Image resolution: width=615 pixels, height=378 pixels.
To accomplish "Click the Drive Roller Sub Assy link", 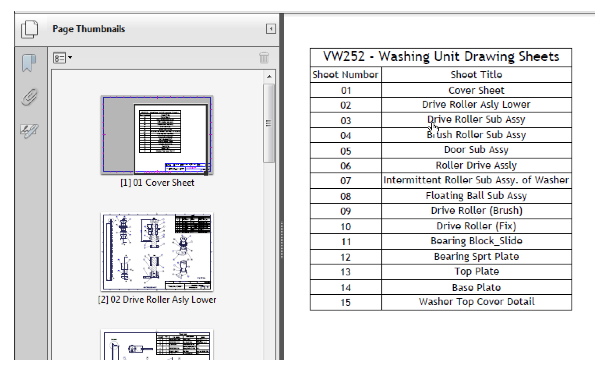I will [x=476, y=120].
